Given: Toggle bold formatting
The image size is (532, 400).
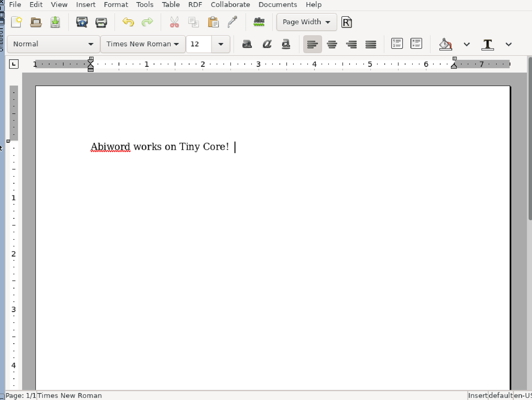Looking at the screenshot, I should point(247,44).
